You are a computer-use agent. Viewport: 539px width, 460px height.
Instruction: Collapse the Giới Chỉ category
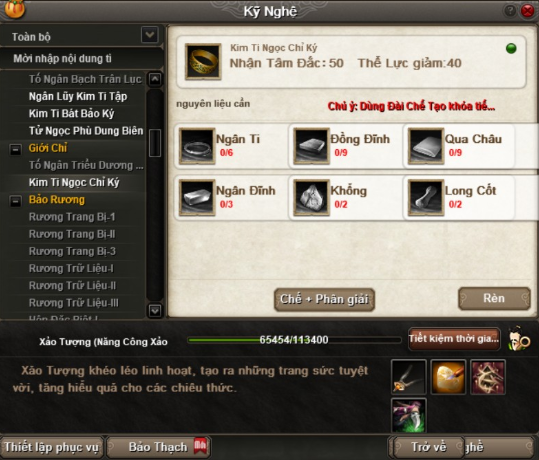pyautogui.click(x=15, y=150)
